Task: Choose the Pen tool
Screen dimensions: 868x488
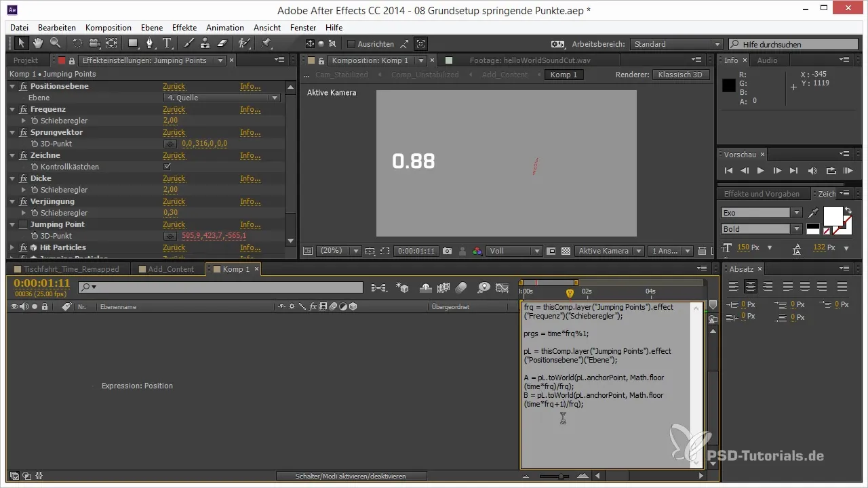Action: pyautogui.click(x=150, y=43)
